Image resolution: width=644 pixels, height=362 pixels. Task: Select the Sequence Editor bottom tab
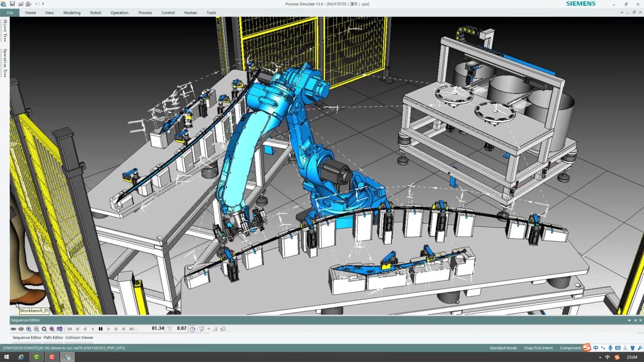point(27,337)
